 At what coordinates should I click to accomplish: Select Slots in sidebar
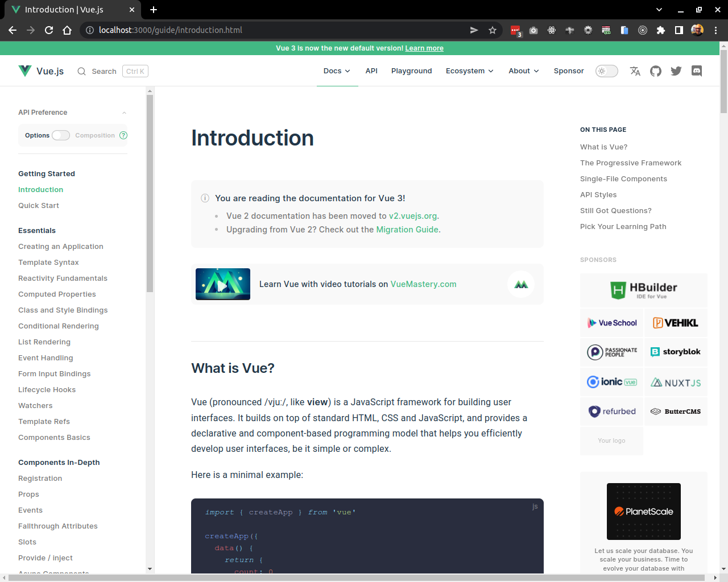pyautogui.click(x=27, y=542)
